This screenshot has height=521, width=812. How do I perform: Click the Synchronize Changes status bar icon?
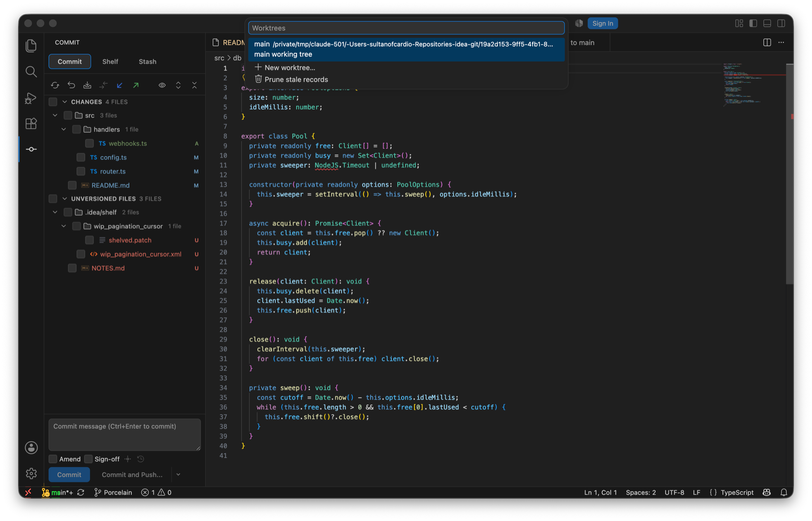point(81,492)
